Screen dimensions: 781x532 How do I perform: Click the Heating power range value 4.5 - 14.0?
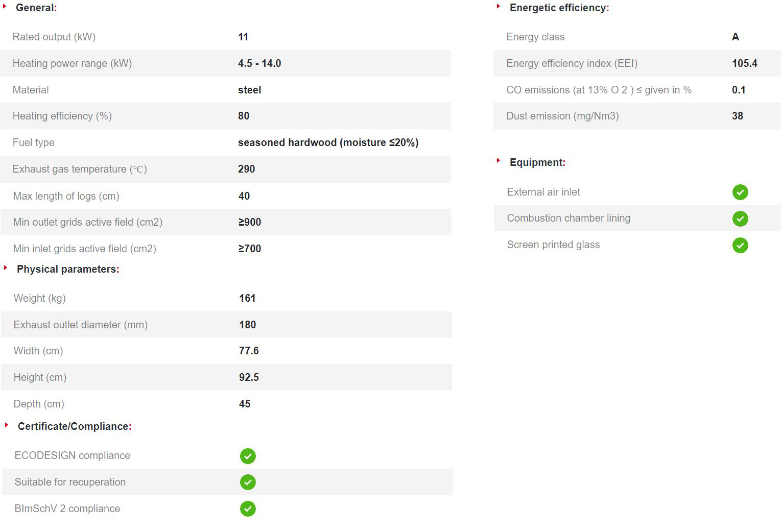pyautogui.click(x=259, y=63)
